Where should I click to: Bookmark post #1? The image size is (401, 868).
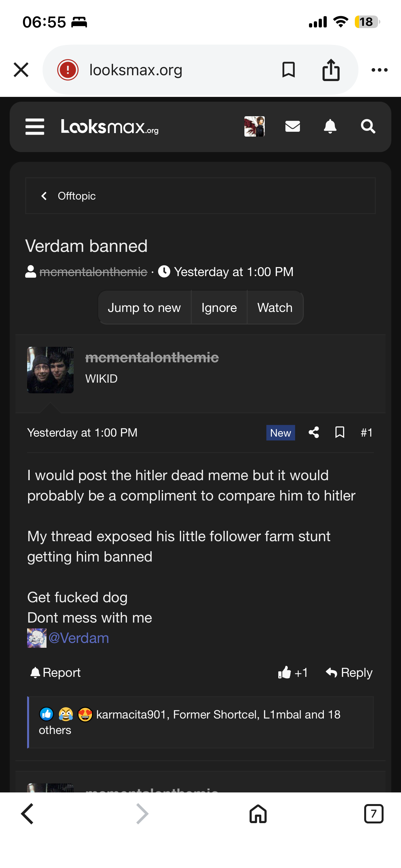(340, 432)
